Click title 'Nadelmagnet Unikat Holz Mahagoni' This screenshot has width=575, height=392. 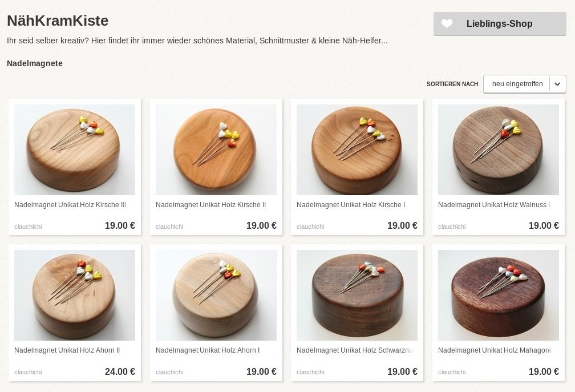495,350
